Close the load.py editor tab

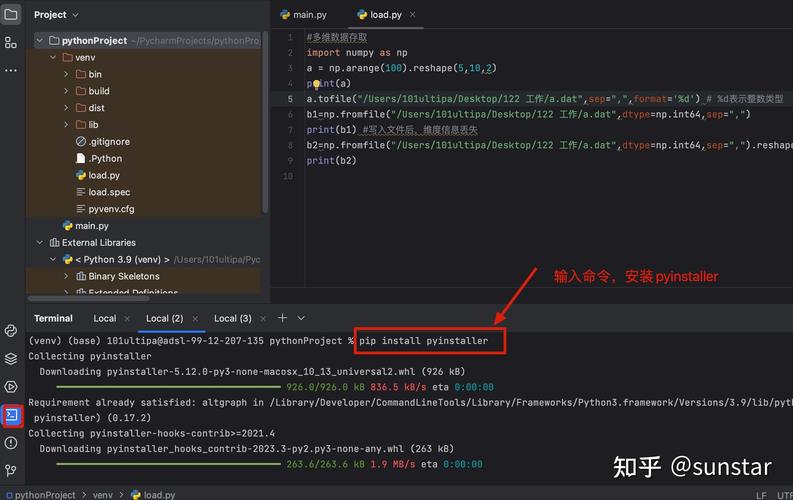[413, 15]
